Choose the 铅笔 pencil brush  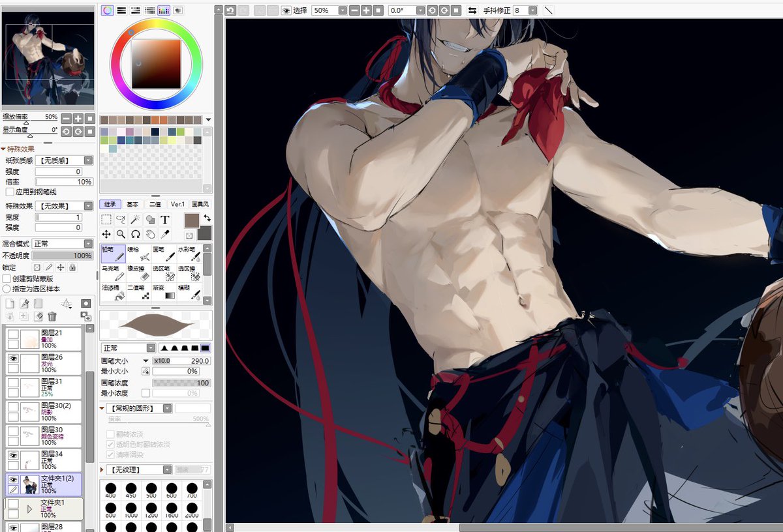click(113, 254)
